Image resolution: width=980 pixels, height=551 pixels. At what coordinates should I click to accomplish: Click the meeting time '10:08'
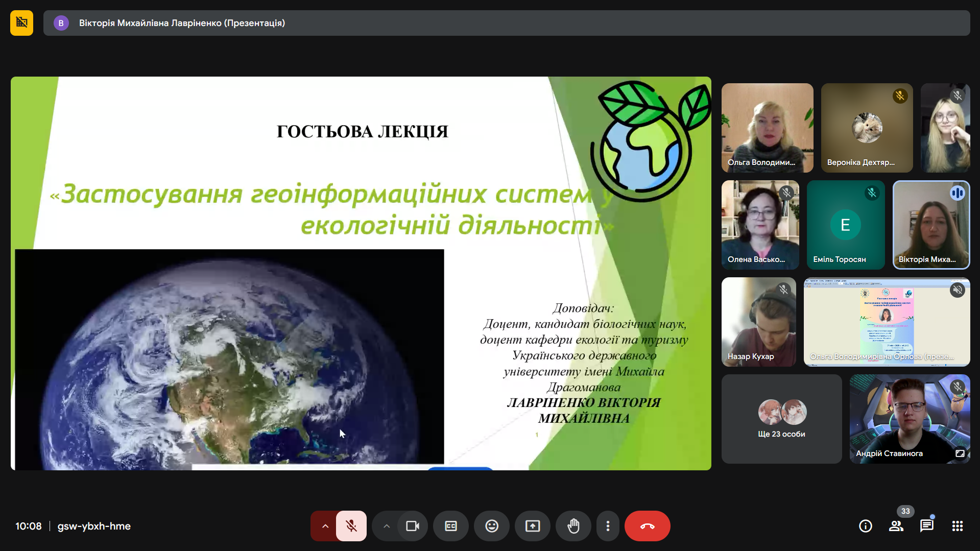click(29, 526)
